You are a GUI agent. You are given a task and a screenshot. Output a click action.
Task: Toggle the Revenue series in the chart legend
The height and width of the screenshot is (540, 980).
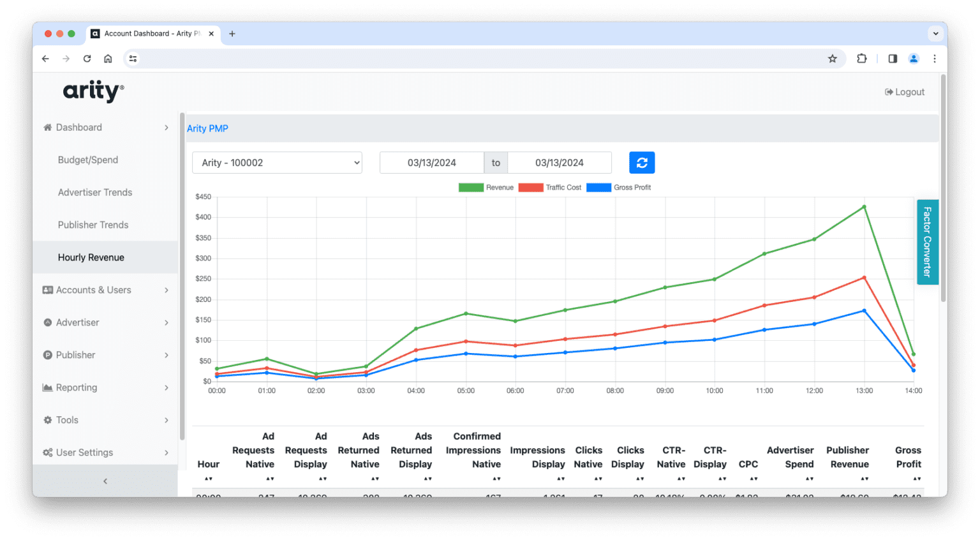point(486,187)
